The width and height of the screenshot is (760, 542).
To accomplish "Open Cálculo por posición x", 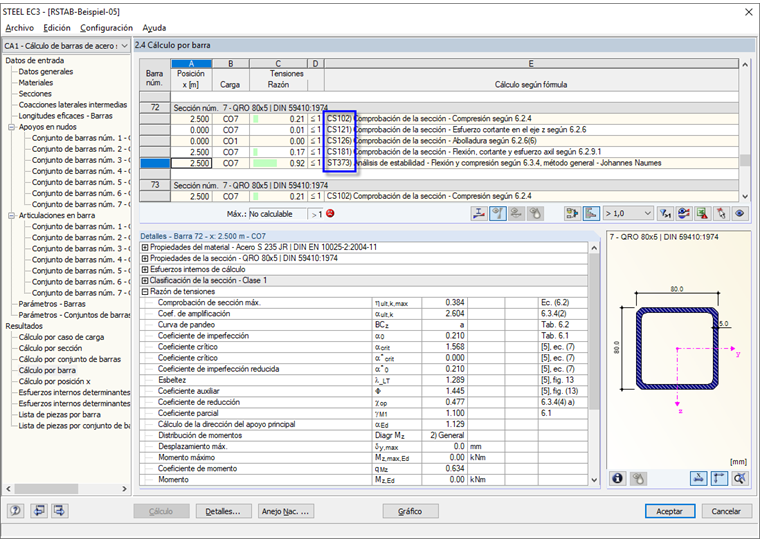I will point(54,382).
